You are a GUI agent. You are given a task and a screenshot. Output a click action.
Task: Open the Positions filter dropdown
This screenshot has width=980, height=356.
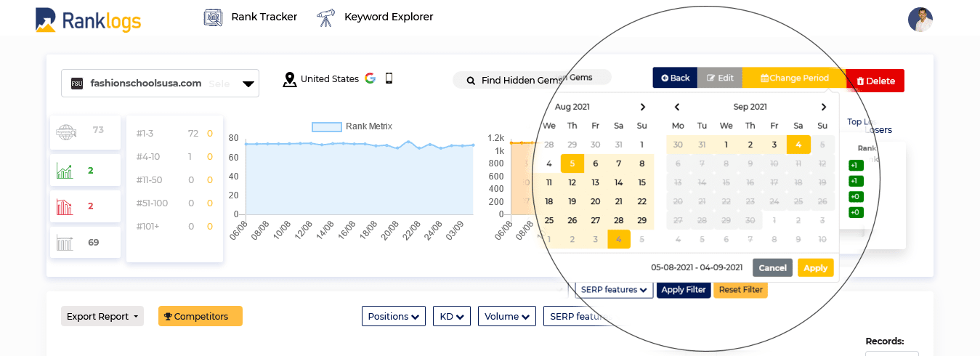pyautogui.click(x=394, y=316)
